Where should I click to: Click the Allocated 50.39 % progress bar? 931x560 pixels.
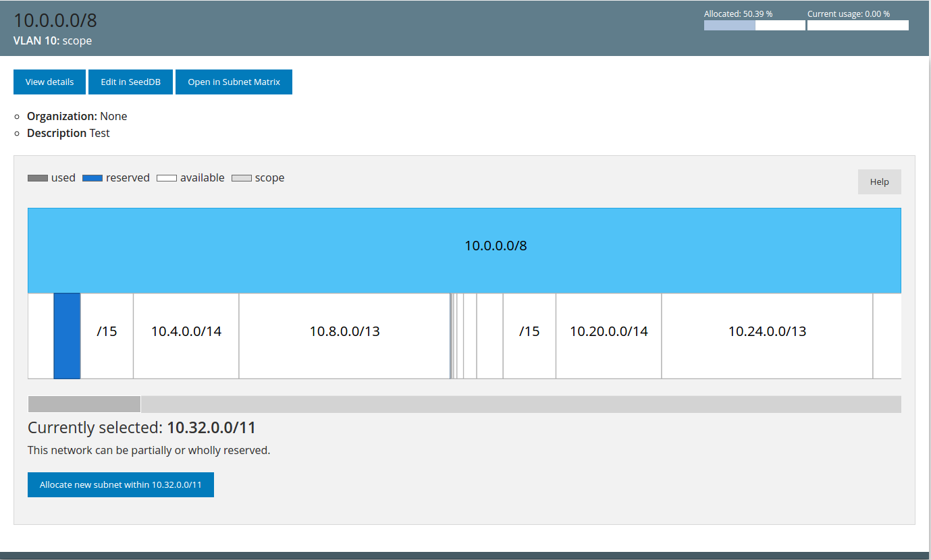(754, 26)
